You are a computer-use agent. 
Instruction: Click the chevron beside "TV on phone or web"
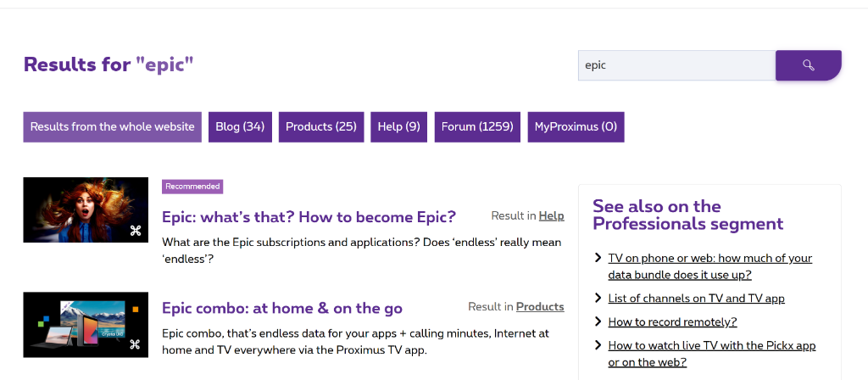click(598, 258)
